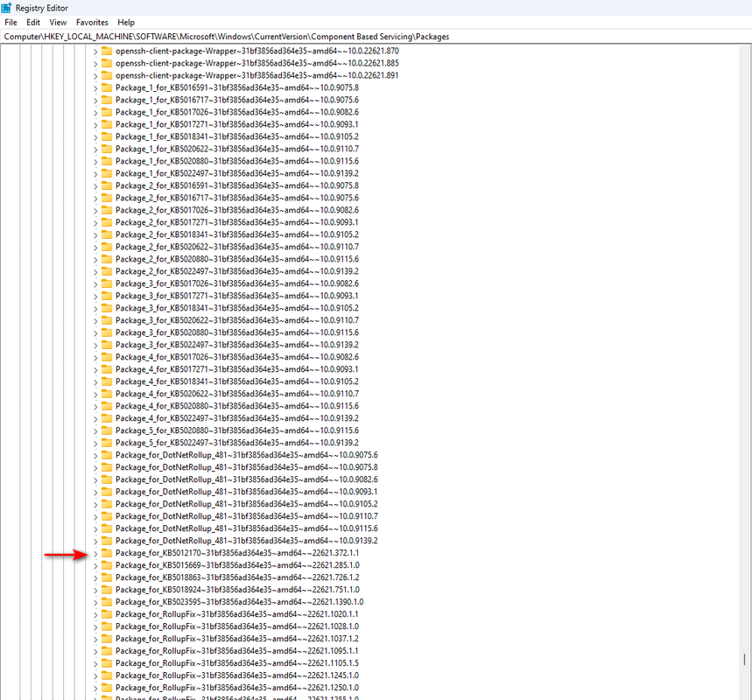This screenshot has height=700, width=752.
Task: Select Package_2_for_KB5022497 key name
Action: [237, 271]
